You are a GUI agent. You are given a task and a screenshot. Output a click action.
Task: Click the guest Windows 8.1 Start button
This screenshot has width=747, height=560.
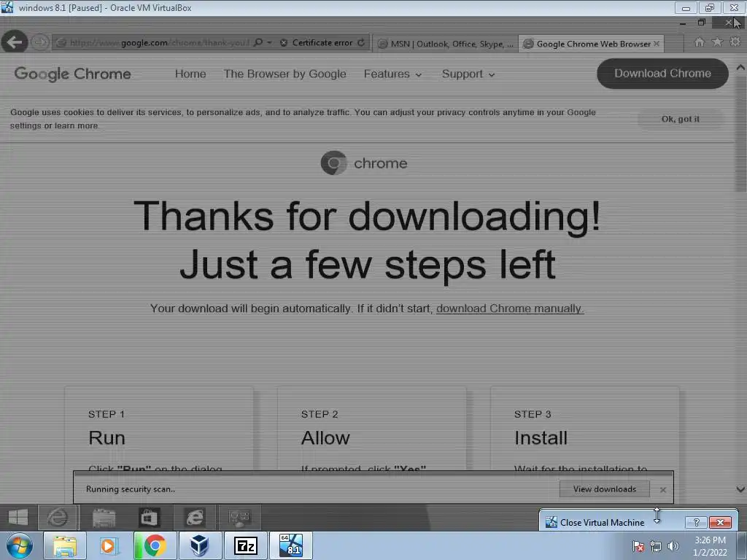click(x=18, y=517)
